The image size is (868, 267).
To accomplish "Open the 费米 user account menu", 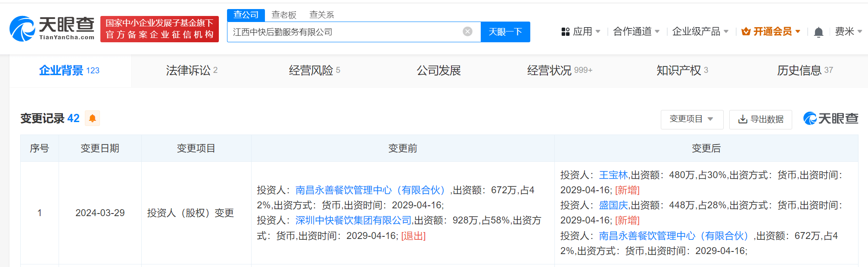I will coord(848,31).
